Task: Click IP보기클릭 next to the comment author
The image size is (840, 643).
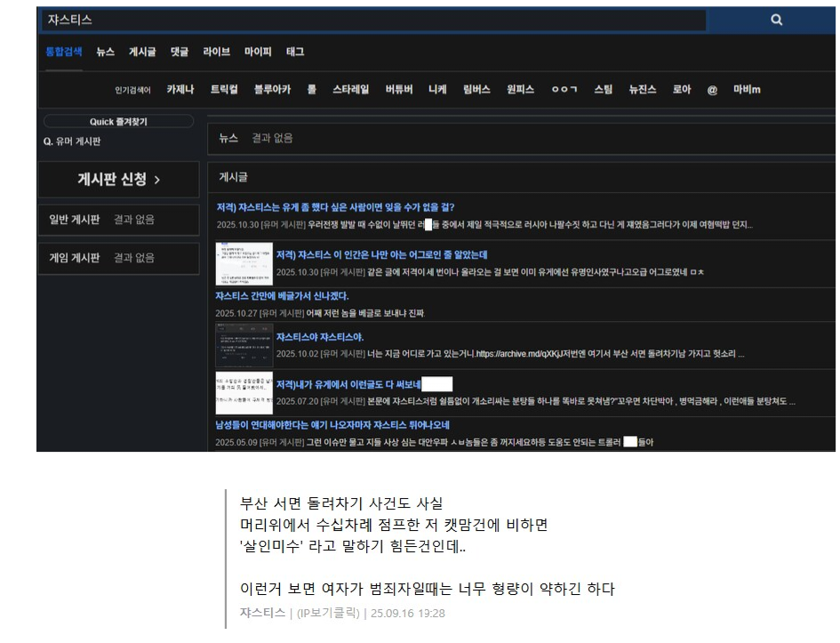Action: 329,613
